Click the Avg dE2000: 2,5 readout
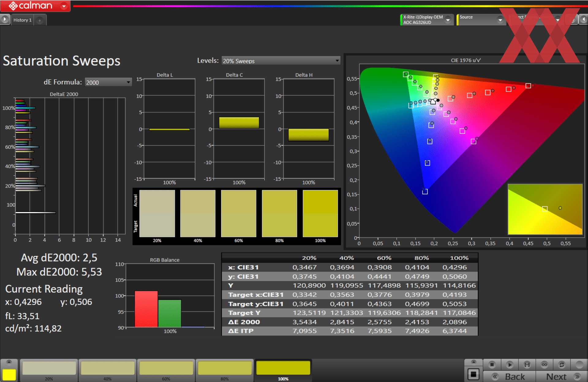 (59, 258)
